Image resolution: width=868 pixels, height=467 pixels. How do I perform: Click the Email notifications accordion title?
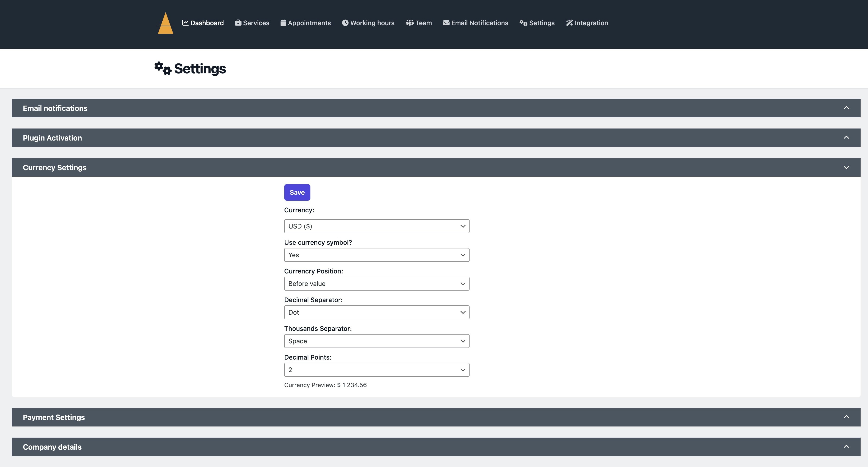(55, 108)
